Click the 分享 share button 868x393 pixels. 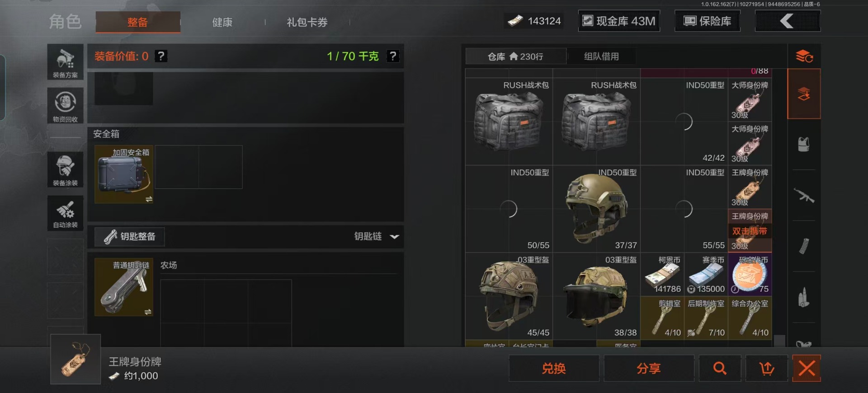click(x=649, y=368)
